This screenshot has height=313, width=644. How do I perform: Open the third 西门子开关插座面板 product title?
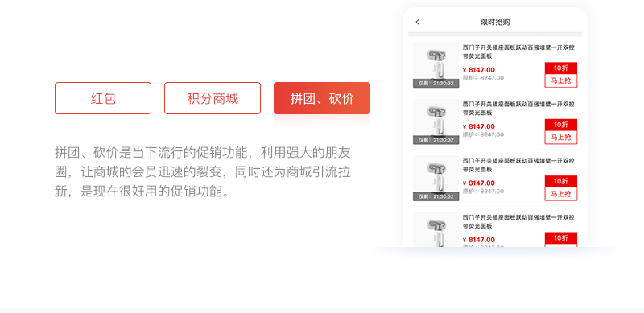pyautogui.click(x=518, y=165)
